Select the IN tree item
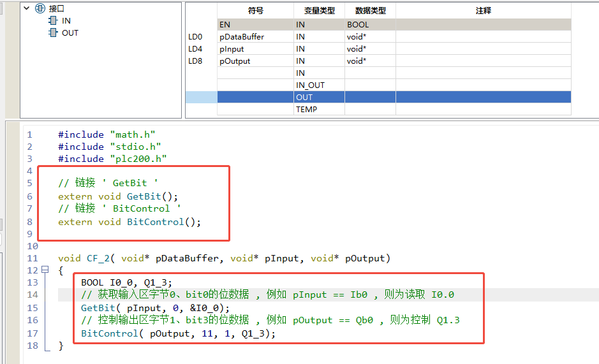The width and height of the screenshot is (599, 364). (66, 20)
